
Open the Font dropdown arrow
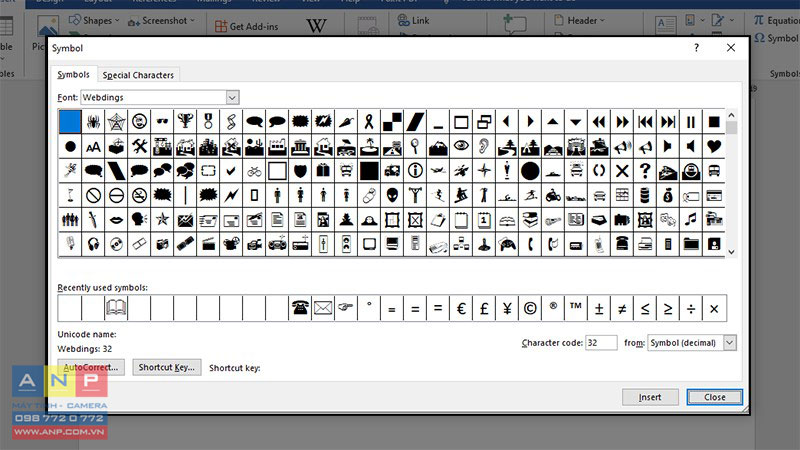pyautogui.click(x=232, y=97)
